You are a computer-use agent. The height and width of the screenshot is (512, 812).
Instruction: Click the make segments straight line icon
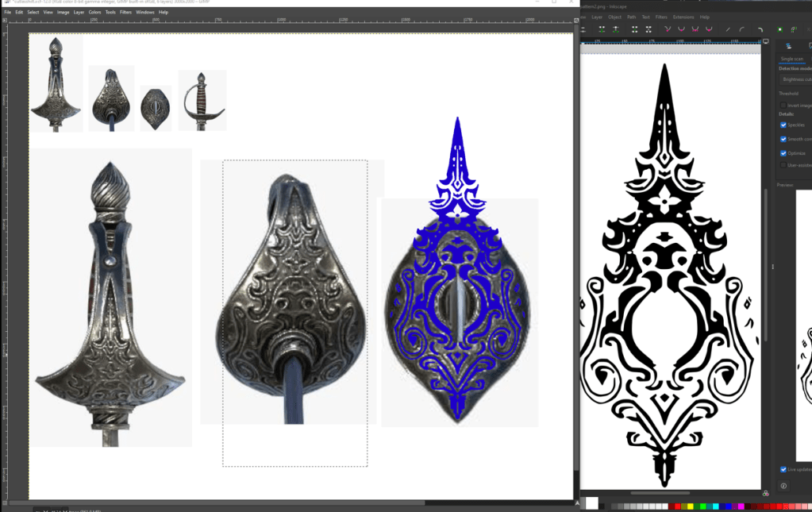(728, 29)
